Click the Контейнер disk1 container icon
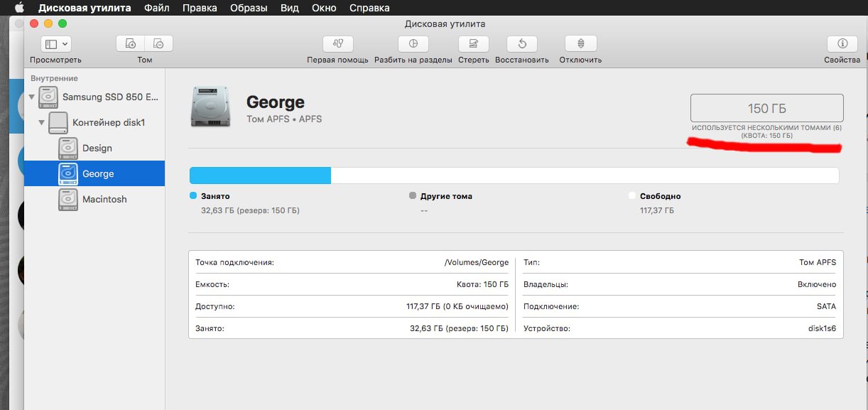 [58, 123]
